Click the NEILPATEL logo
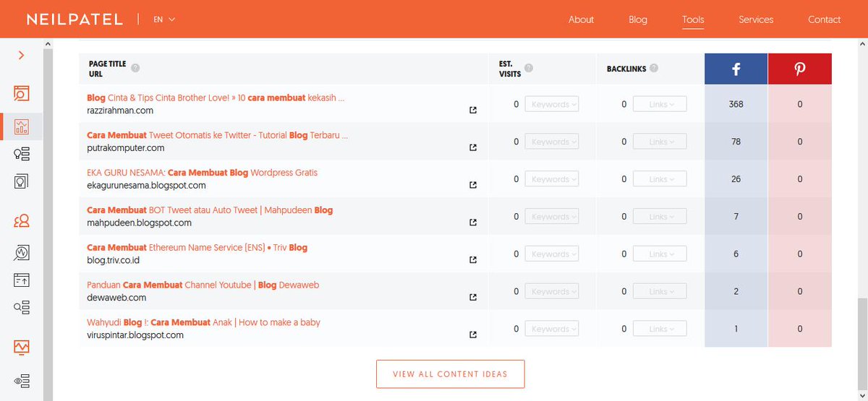The image size is (868, 401). tap(75, 20)
